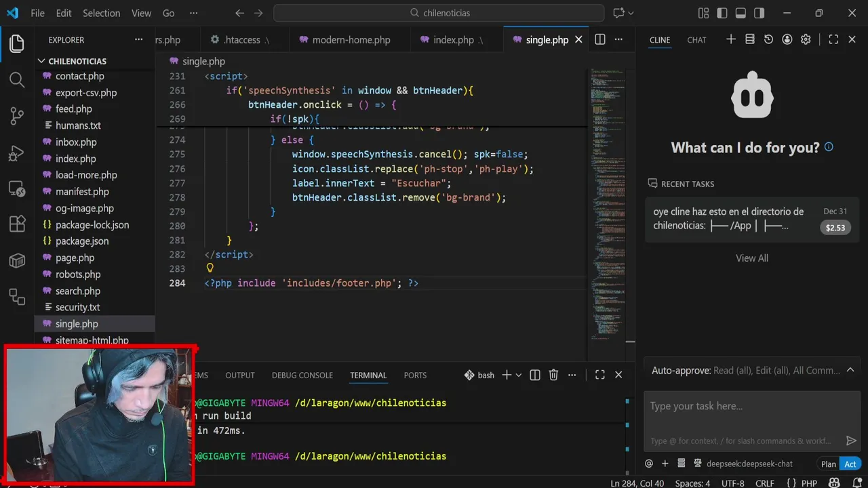
Task: Split the terminal panel
Action: [535, 375]
